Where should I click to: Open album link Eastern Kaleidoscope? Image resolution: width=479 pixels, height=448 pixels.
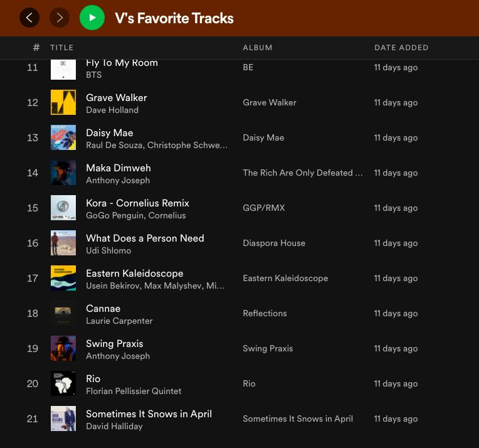[x=285, y=279]
